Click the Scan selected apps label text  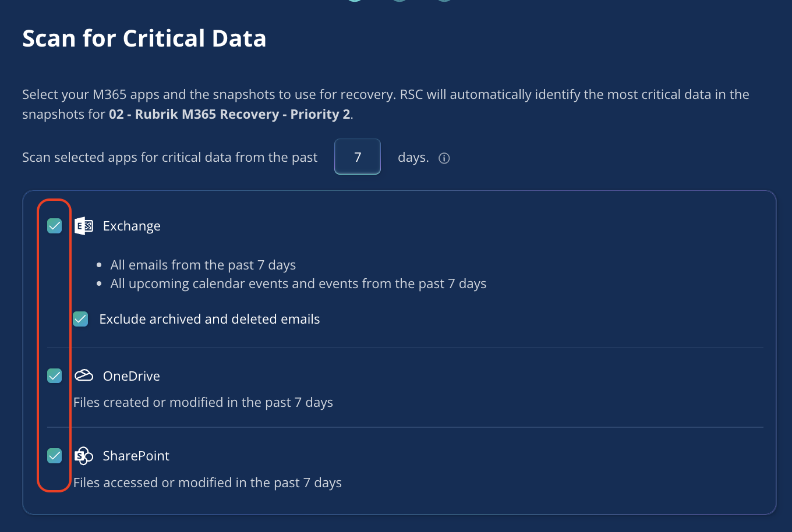tap(170, 157)
